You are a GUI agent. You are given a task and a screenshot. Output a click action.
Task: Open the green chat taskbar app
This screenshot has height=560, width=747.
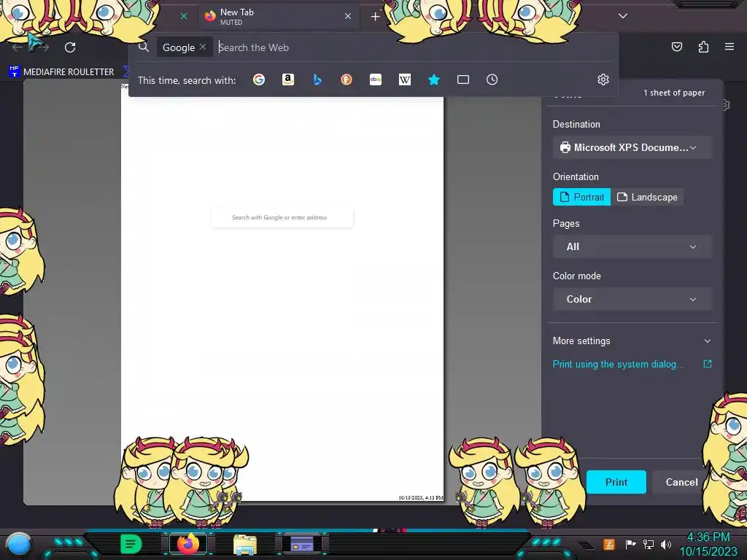click(131, 544)
